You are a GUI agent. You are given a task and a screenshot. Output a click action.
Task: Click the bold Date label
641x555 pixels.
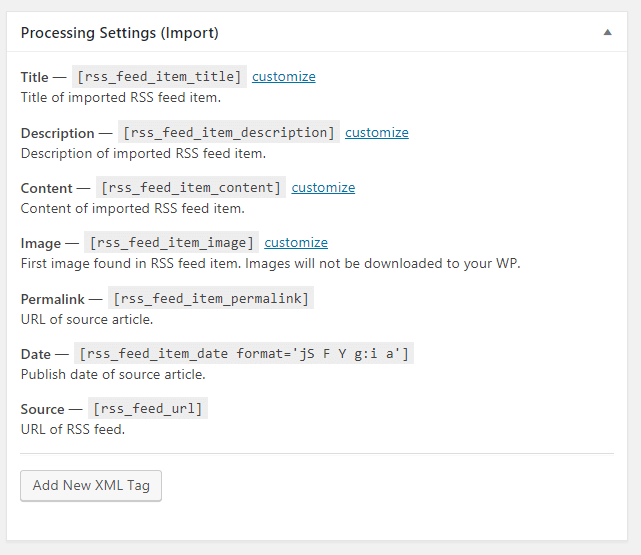pyautogui.click(x=36, y=353)
